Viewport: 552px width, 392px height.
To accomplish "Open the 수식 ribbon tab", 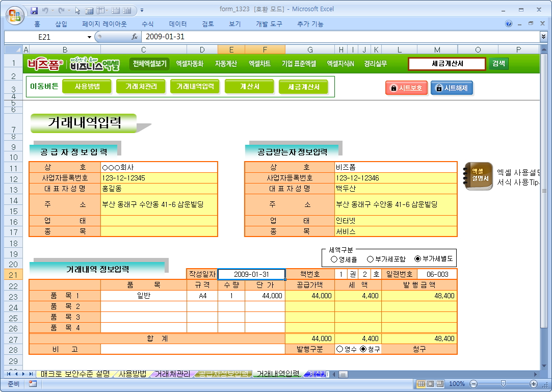I will pos(148,24).
